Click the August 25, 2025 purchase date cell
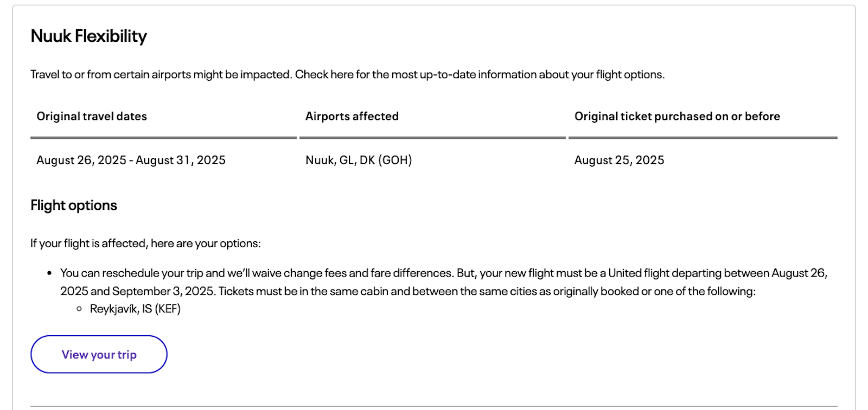Viewport: 868px width, 410px height. point(619,160)
